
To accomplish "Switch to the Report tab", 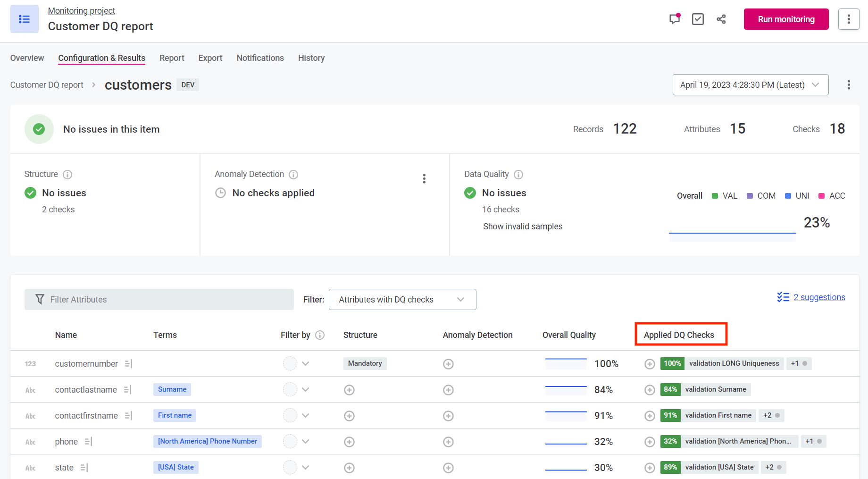I will point(172,58).
